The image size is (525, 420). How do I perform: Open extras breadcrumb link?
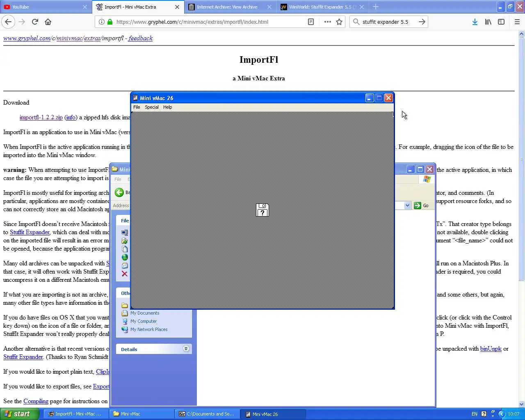92,38
